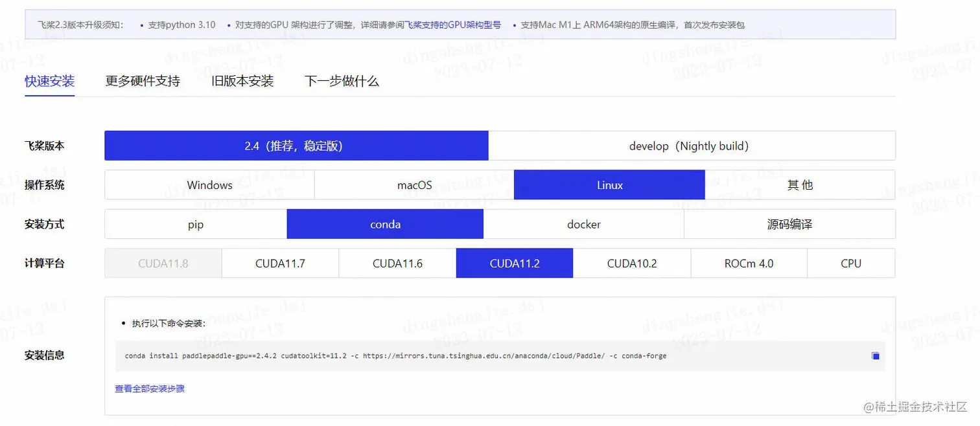Switch installation method to docker

[583, 224]
